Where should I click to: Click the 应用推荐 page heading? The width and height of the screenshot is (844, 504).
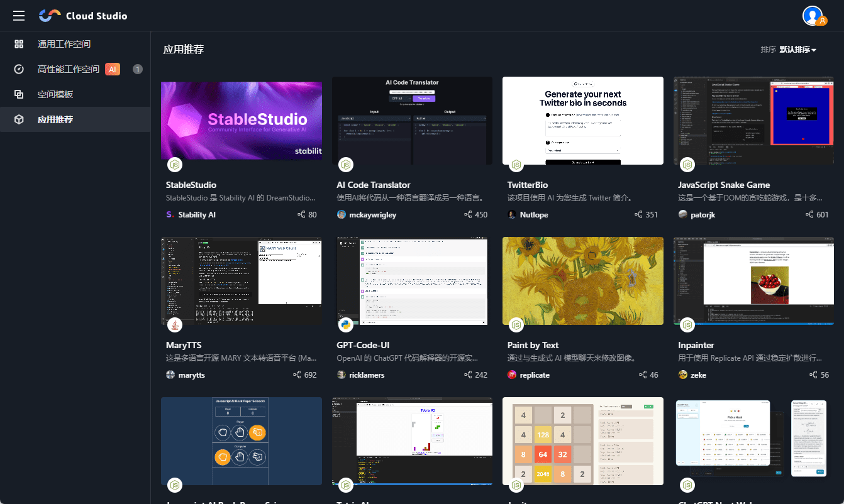[x=184, y=50]
